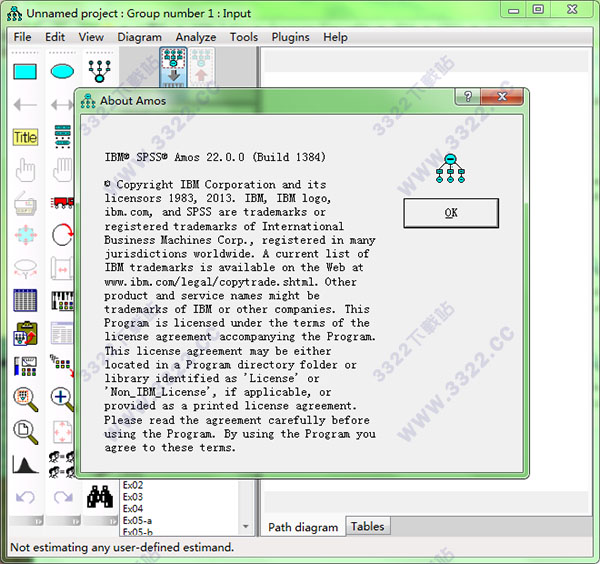The height and width of the screenshot is (564, 600).
Task: Click the rotate indicators circular arrow icon
Action: (x=62, y=235)
